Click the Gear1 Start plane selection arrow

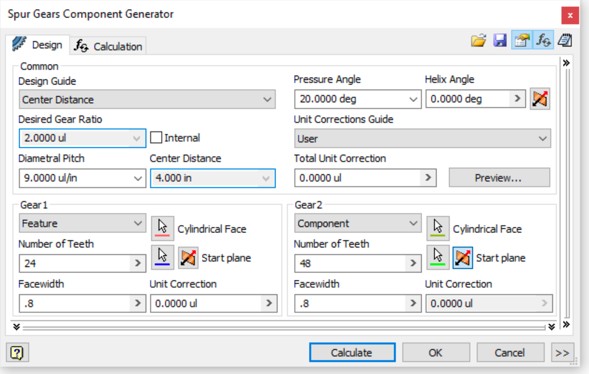(x=162, y=257)
